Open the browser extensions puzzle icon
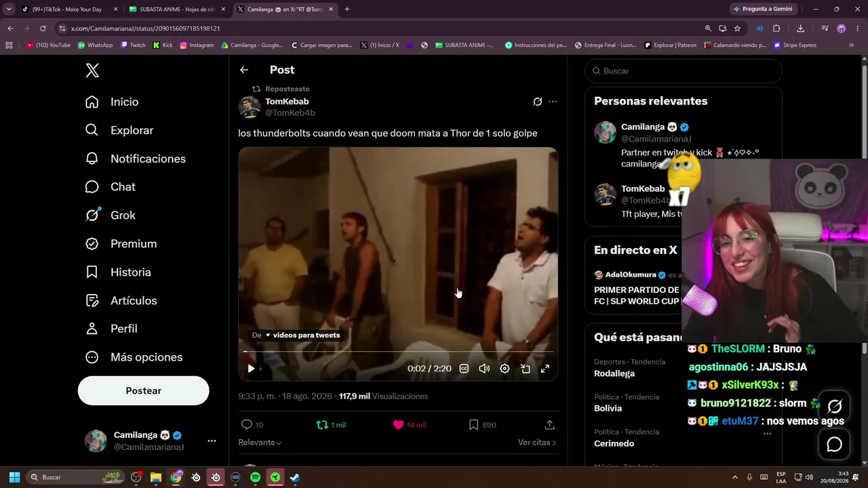The image size is (868, 488). [x=776, y=28]
